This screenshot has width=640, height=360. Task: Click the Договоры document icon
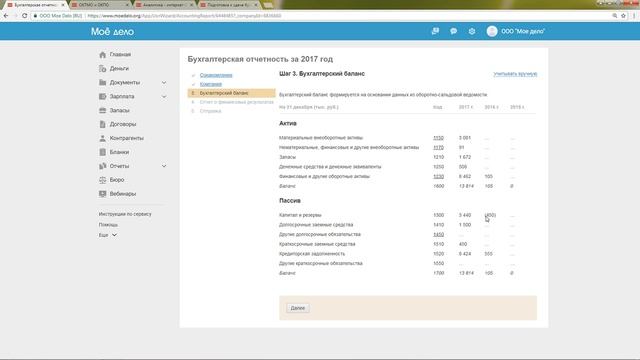point(102,124)
